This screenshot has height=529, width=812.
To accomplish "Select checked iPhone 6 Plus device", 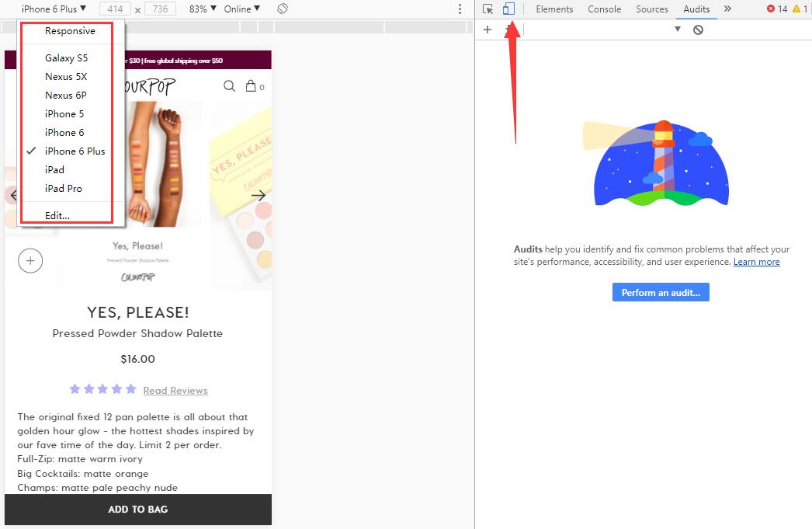I will [x=71, y=151].
